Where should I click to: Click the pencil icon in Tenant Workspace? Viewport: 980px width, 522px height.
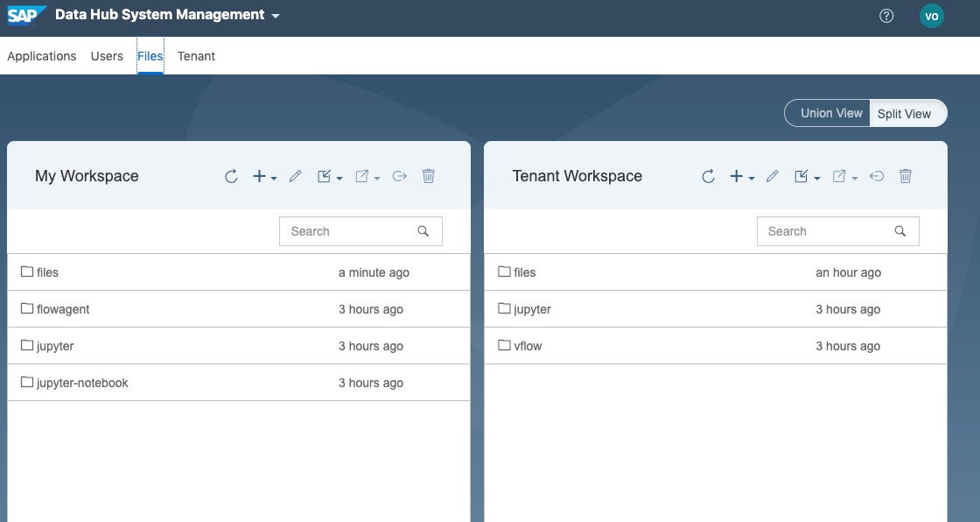(x=772, y=176)
